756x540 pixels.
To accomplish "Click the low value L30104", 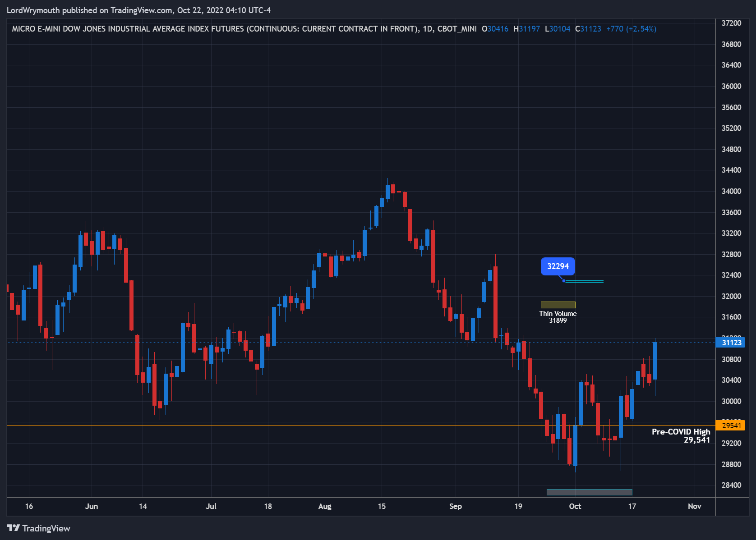I will [x=558, y=29].
